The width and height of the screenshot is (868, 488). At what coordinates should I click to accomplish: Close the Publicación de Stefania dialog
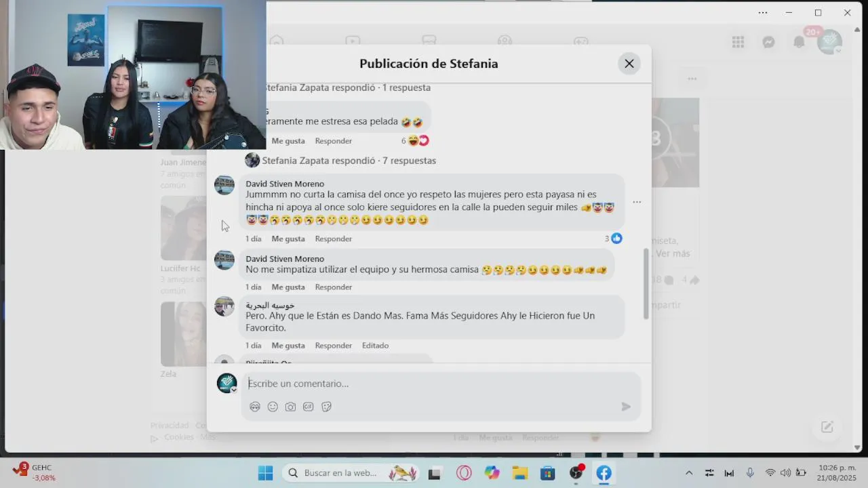(629, 63)
